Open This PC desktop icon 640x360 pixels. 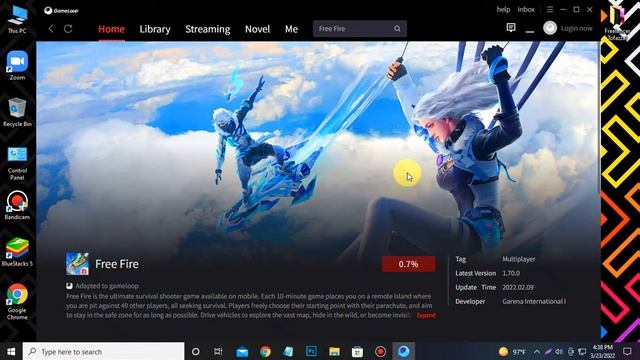tap(17, 19)
